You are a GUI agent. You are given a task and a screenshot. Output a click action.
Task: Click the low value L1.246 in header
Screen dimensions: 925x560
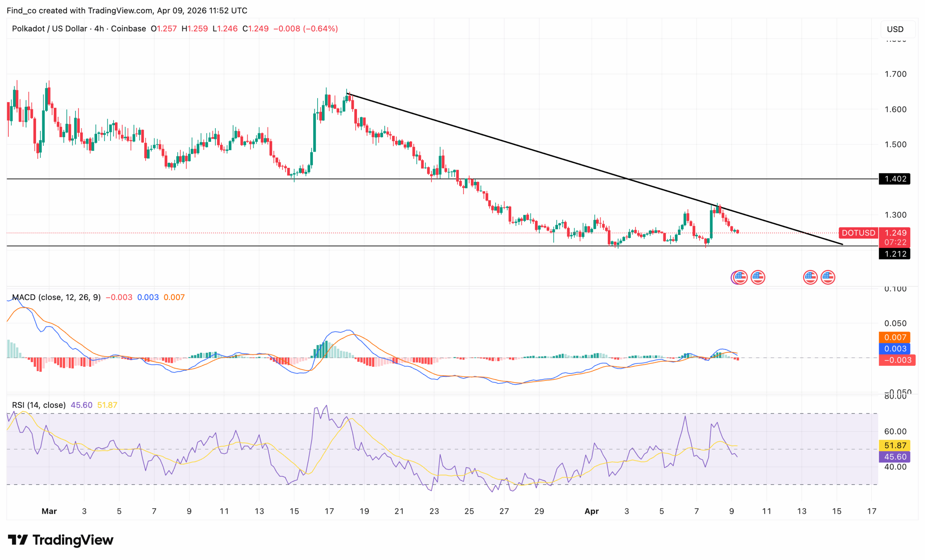(x=225, y=29)
